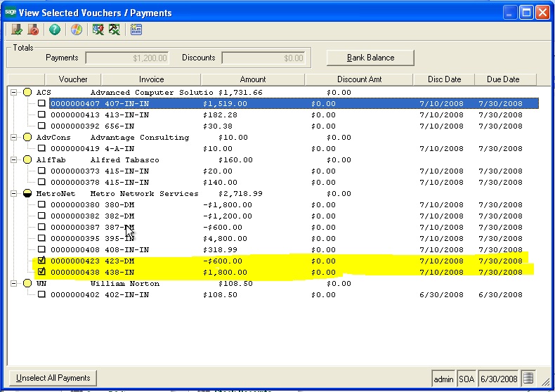Check the box for voucher 0000000380
The height and width of the screenshot is (392, 555).
pyautogui.click(x=41, y=204)
